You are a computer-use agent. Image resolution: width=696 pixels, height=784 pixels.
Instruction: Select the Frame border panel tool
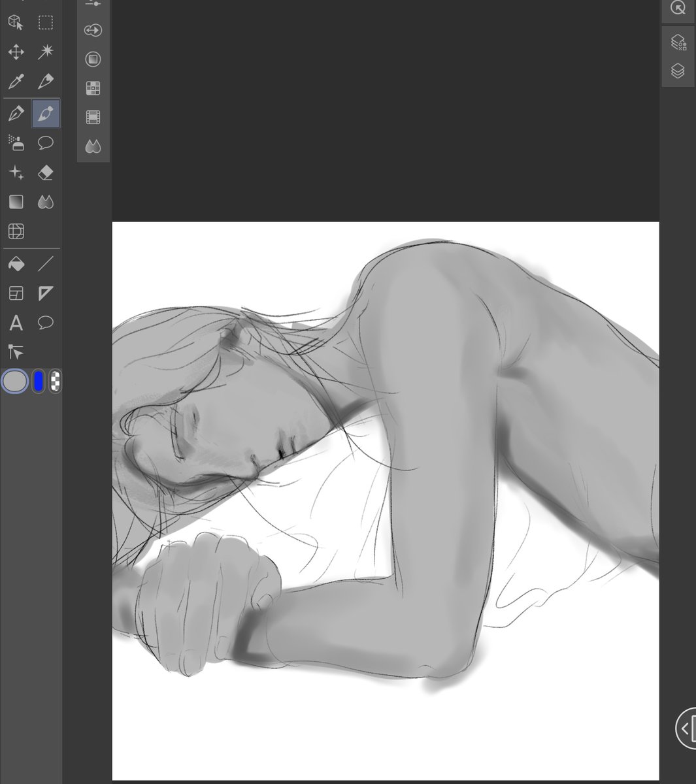click(x=16, y=293)
